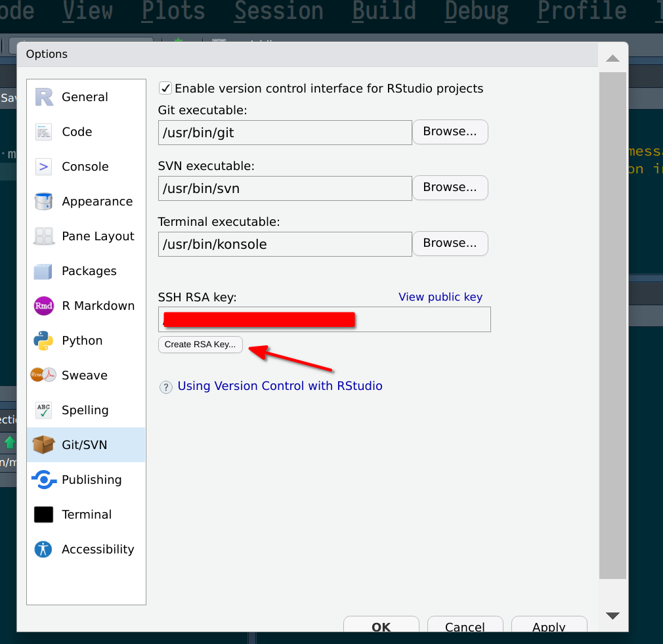663x644 pixels.
Task: Select Spelling options label
Action: (85, 410)
